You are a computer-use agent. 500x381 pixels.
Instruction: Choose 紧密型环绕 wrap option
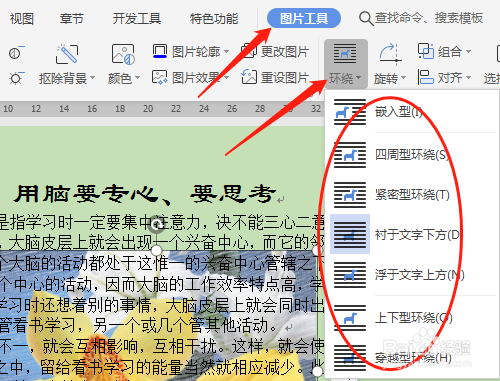pyautogui.click(x=413, y=195)
